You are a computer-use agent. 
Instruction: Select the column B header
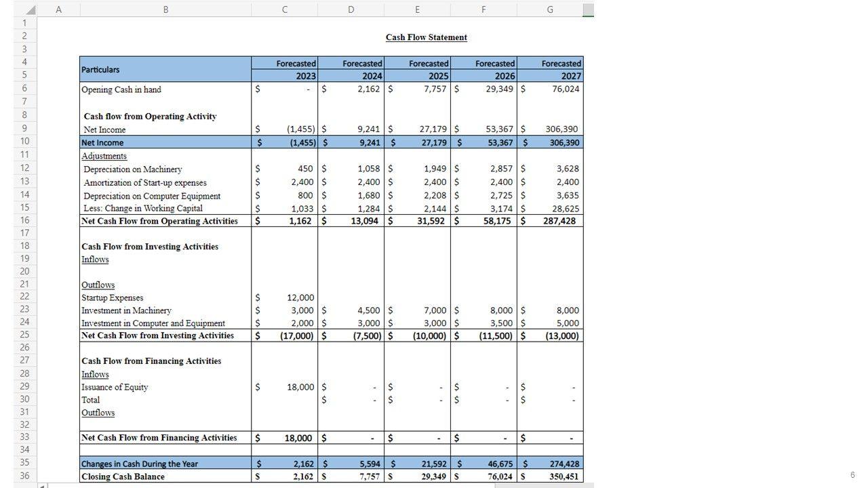point(165,9)
